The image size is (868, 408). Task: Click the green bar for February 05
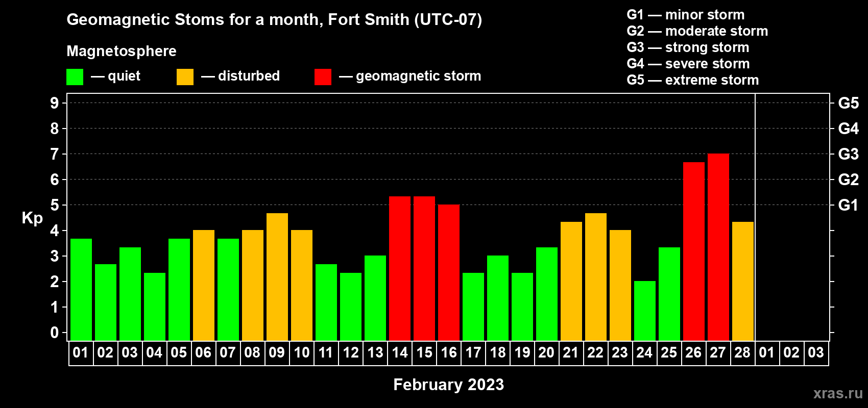pyautogui.click(x=179, y=290)
